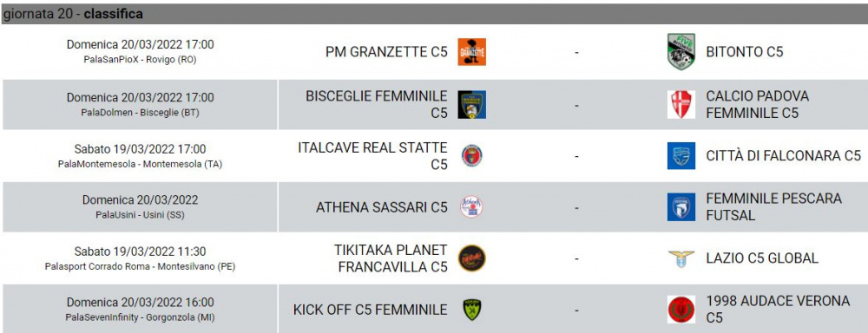868x333 pixels.
Task: Click the Sabato 19/03/2022 11:30 match date
Action: tap(140, 251)
